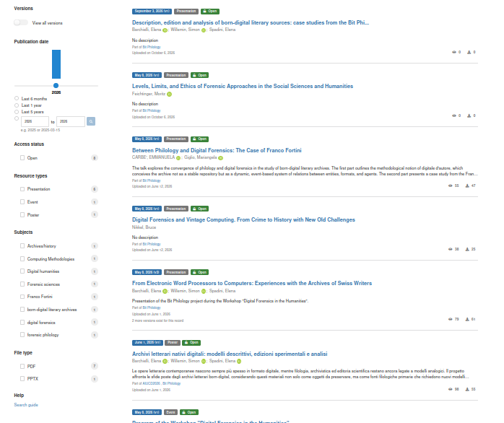Click views eye icon for Franco Fortini record

coord(451,186)
